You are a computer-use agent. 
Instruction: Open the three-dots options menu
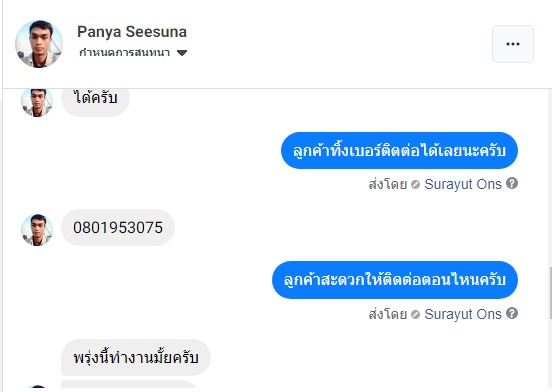(x=513, y=44)
